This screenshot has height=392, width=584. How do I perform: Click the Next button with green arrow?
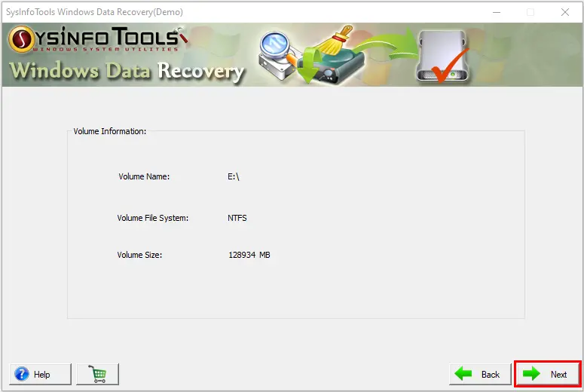coord(547,374)
